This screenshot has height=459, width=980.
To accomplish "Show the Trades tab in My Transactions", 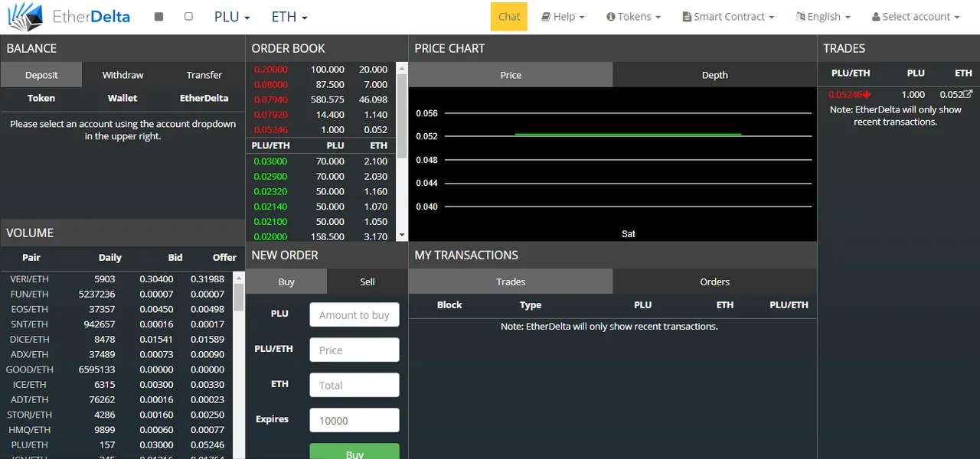I will coord(511,282).
